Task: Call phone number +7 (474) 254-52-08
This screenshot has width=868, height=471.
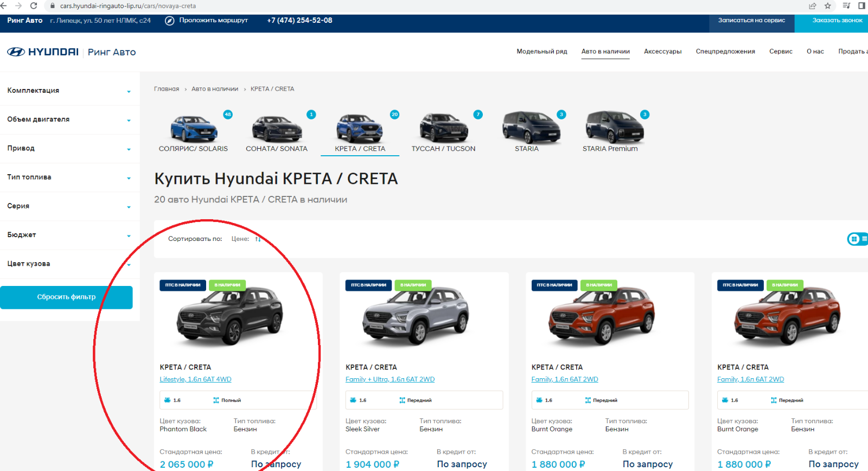Action: [x=299, y=21]
